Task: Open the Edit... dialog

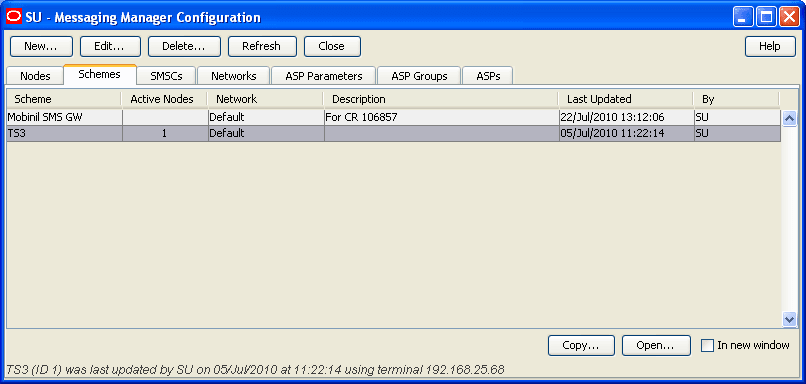Action: 110,46
